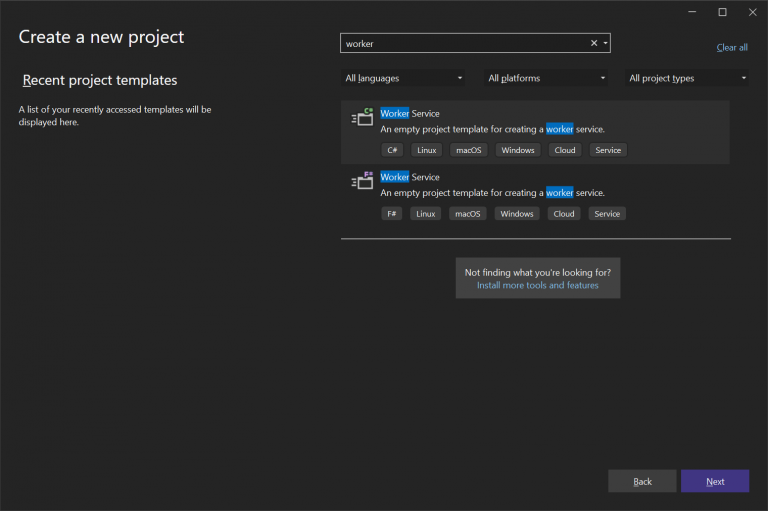Image resolution: width=768 pixels, height=511 pixels.
Task: Maximize the new project dialog window
Action: pyautogui.click(x=722, y=12)
